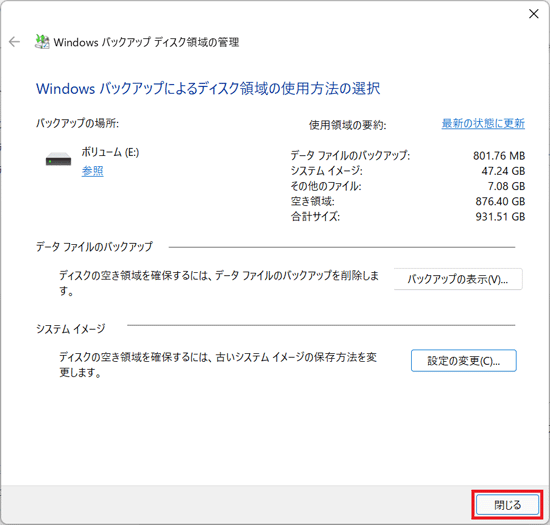Open バックアップの表示(V)... button
The width and height of the screenshot is (550, 525).
pos(458,279)
